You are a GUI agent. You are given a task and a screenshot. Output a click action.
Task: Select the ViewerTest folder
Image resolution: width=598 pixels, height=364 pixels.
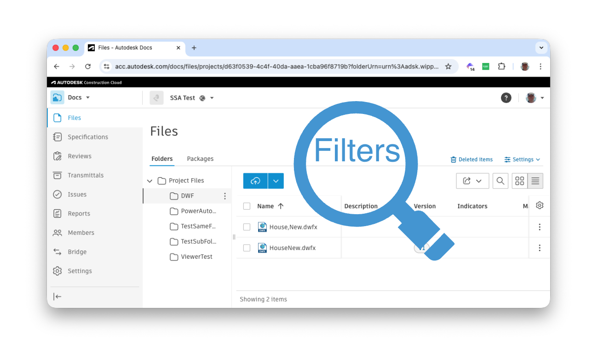pos(196,257)
